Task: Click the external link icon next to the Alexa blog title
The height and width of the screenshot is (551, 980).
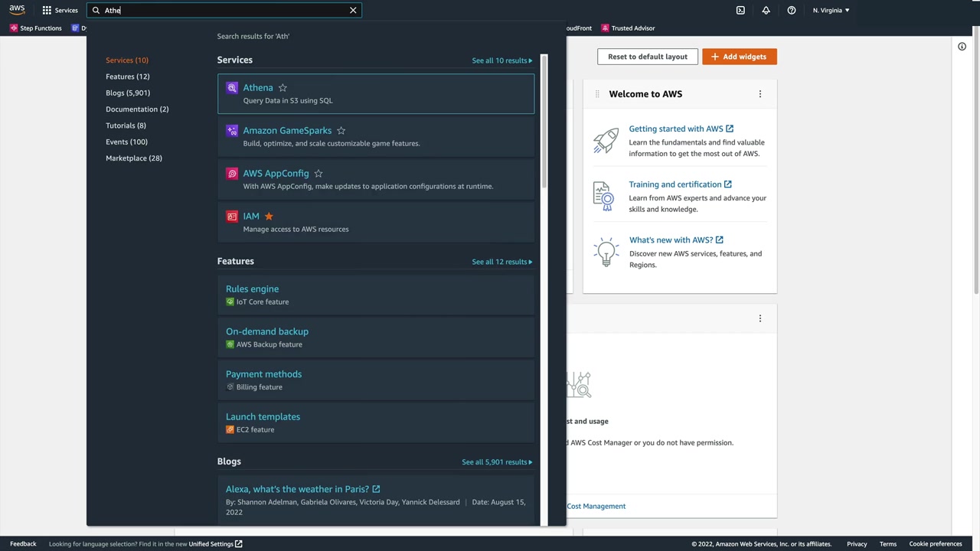Action: [x=376, y=489]
